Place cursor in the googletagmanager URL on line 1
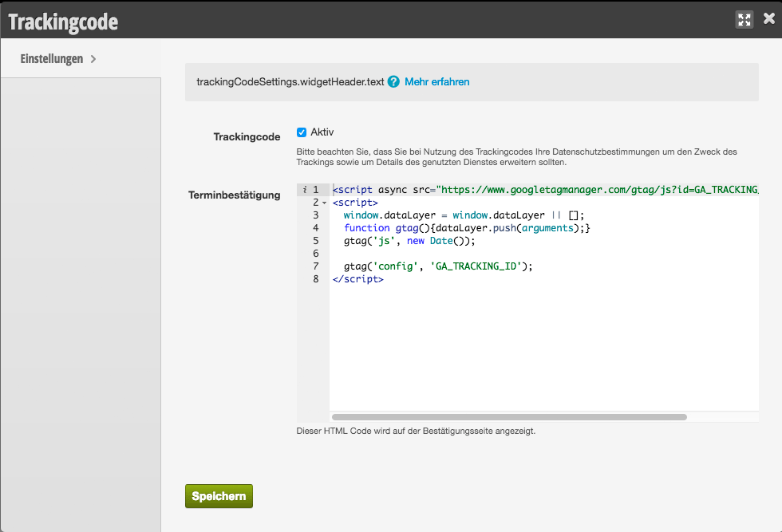Screen dimensions: 782x532 coord(559,190)
